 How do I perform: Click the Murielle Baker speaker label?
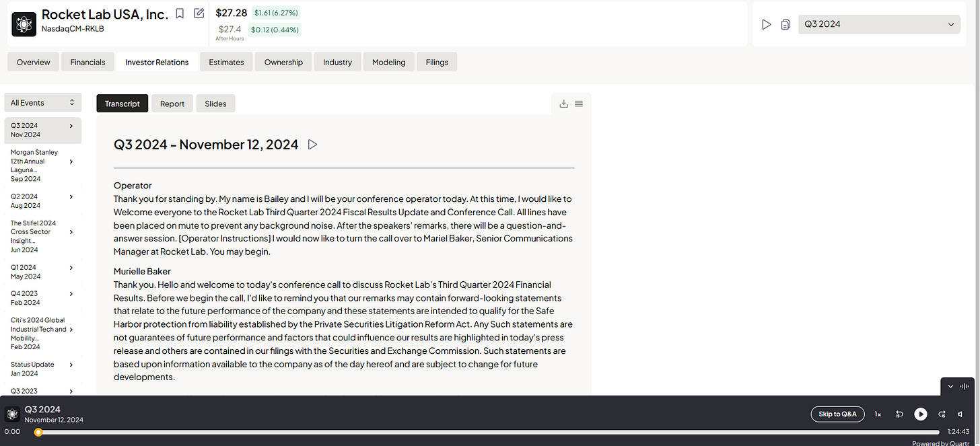pos(142,272)
